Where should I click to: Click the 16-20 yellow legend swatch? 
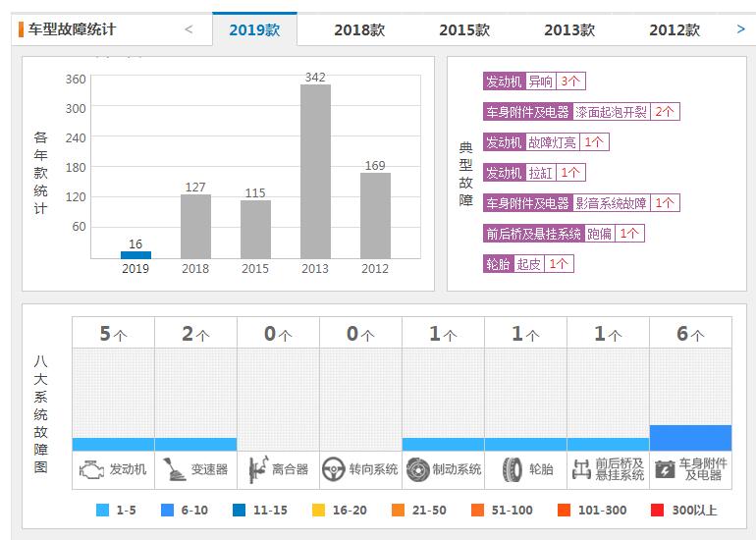pyautogui.click(x=318, y=511)
